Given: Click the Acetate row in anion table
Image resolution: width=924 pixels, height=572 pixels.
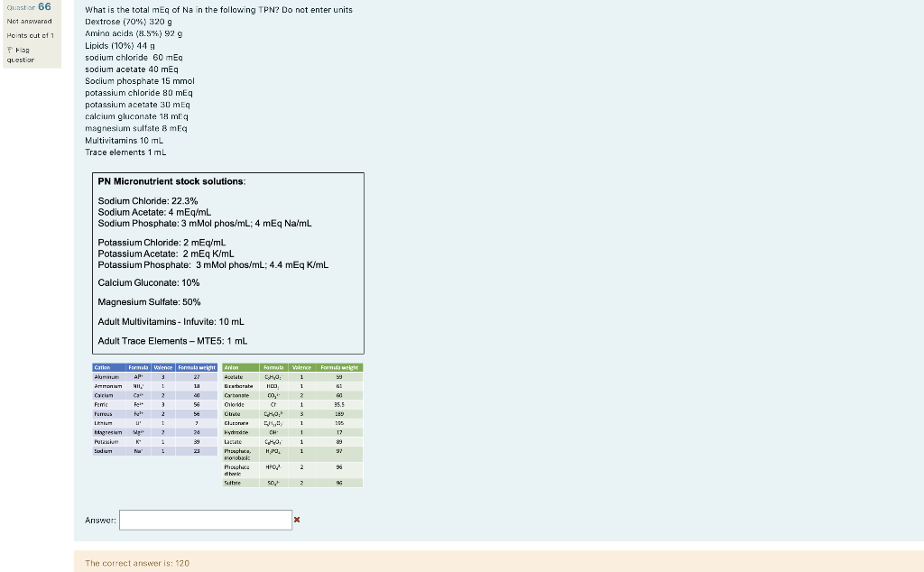Looking at the screenshot, I should coord(293,377).
